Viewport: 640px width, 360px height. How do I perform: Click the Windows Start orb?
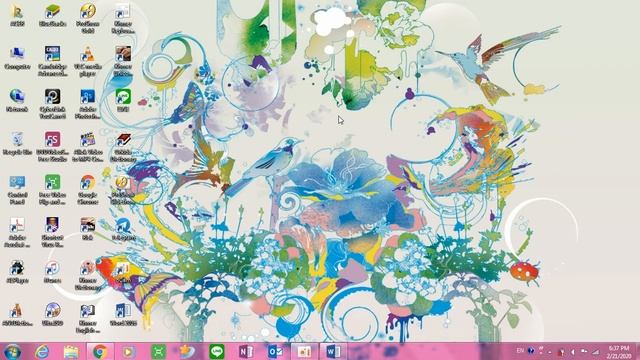point(12,351)
